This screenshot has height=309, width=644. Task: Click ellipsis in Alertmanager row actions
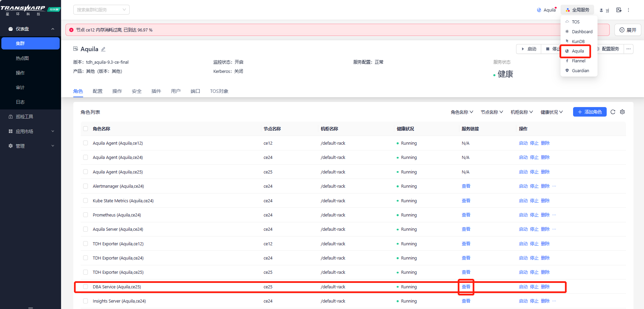pyautogui.click(x=554, y=186)
